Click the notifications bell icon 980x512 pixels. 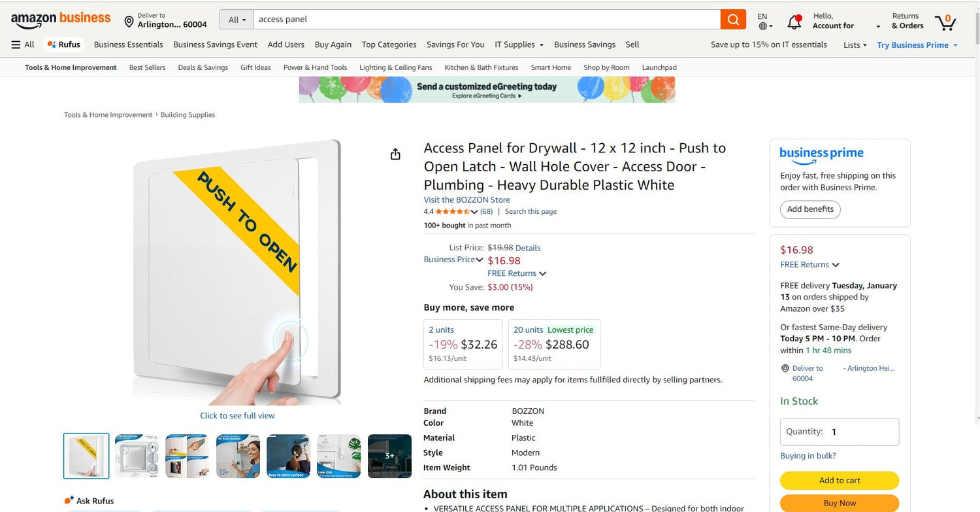click(x=794, y=22)
